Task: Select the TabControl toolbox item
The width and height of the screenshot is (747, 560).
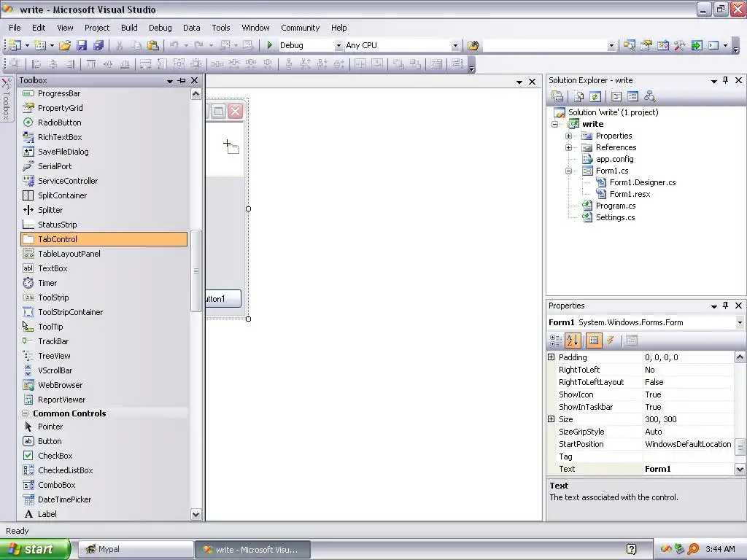Action: 104,239
